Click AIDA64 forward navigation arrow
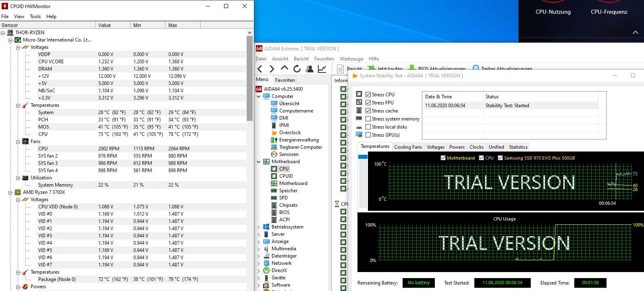 click(272, 69)
